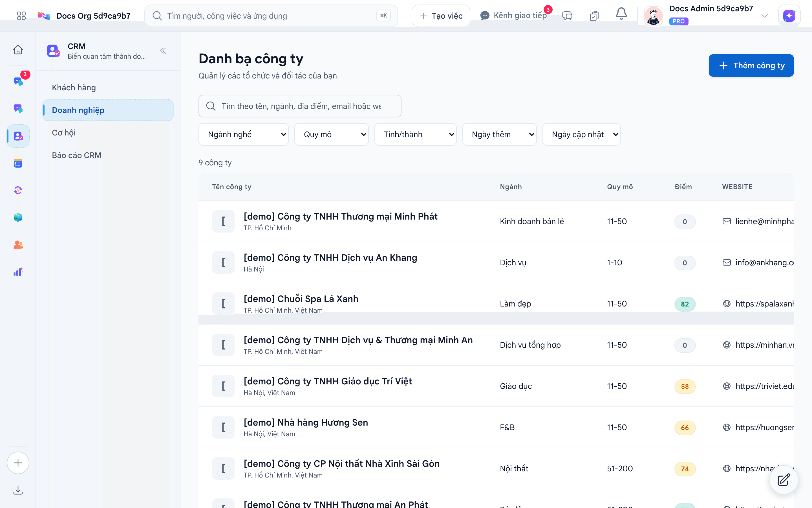
Task: Open the purple and orange circular arrows icon
Action: [18, 190]
